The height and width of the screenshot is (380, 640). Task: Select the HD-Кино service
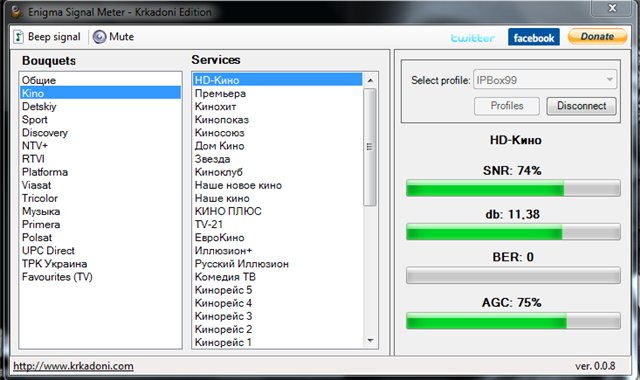coord(278,80)
